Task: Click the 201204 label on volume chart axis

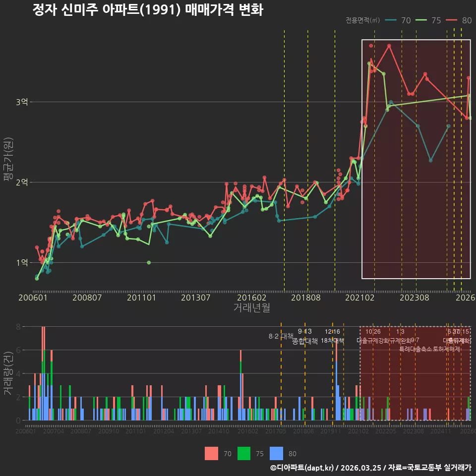Action: (163, 431)
